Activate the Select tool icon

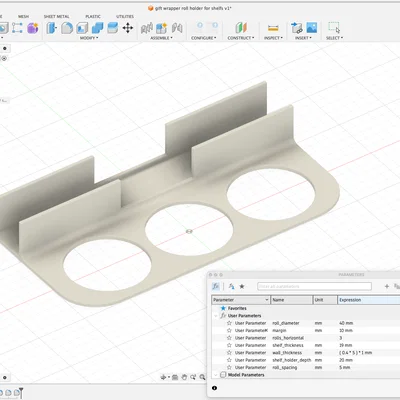coord(334,28)
